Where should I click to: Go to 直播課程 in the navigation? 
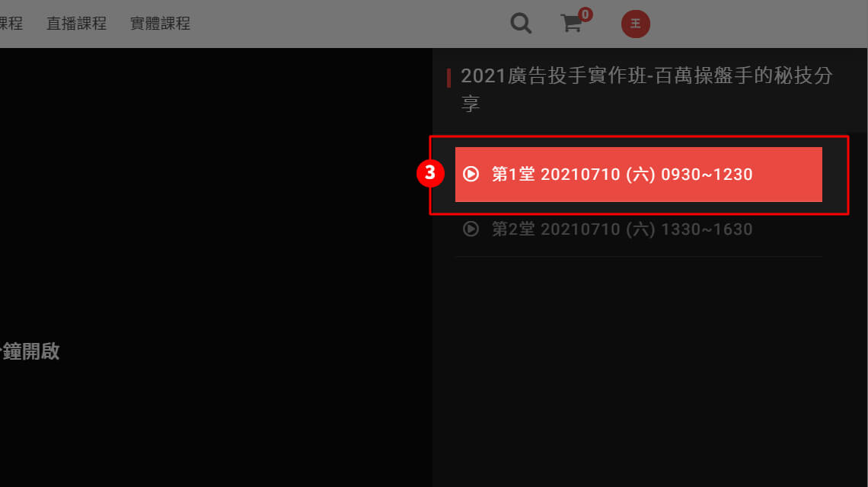click(76, 24)
